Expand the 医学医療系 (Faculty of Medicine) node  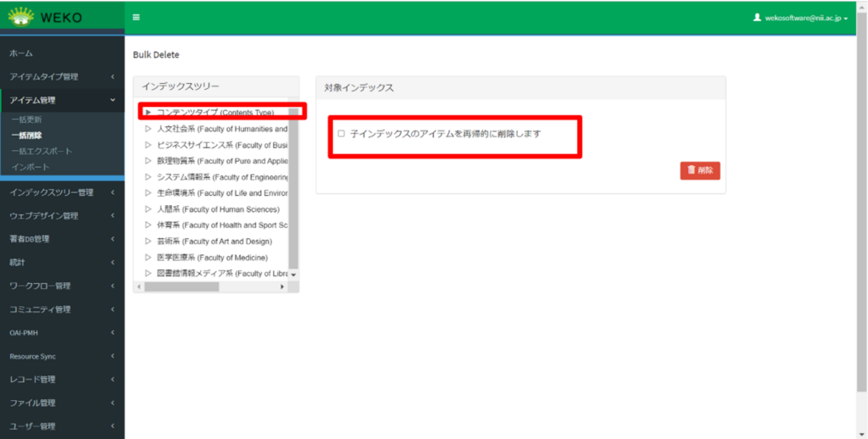click(148, 257)
